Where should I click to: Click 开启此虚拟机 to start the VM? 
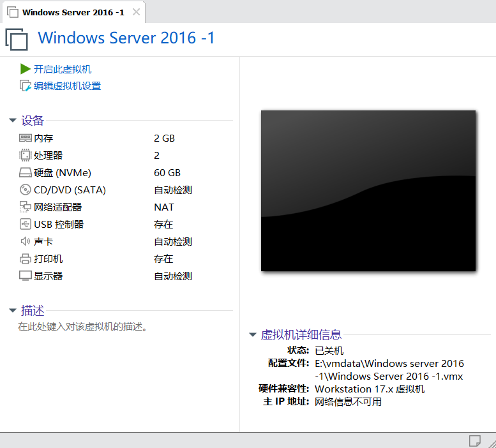click(x=63, y=69)
